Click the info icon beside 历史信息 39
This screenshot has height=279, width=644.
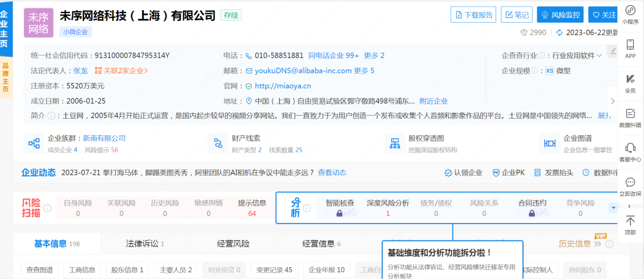pyautogui.click(x=609, y=244)
